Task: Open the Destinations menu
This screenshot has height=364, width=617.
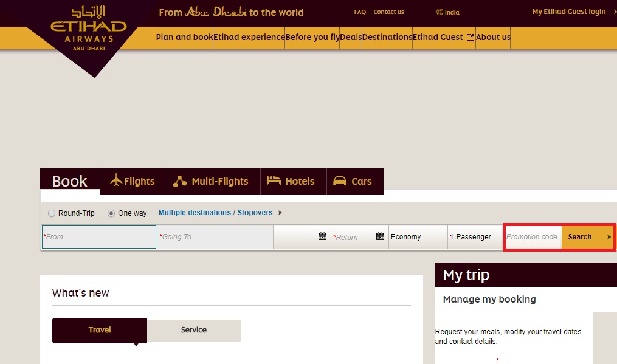Action: click(387, 38)
